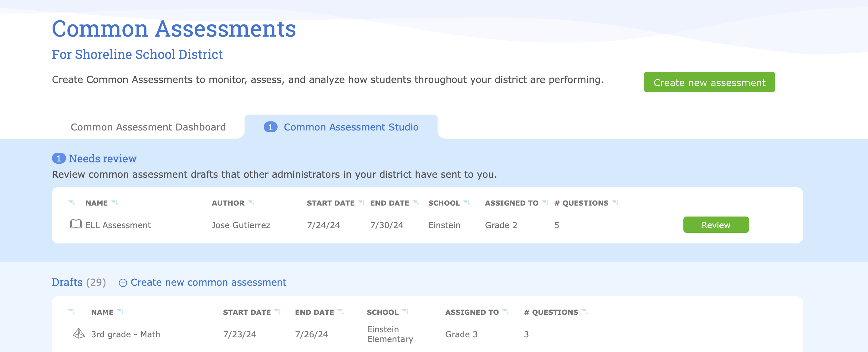Click the "1" badge on Common Assessment Studio tab
Viewport: 868px width, 352px height.
270,127
